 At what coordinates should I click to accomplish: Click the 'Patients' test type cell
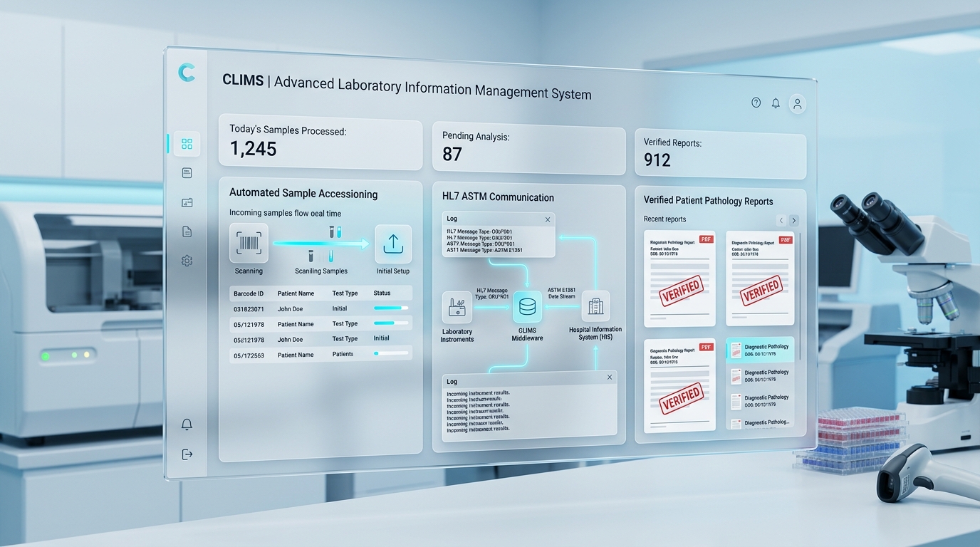[x=343, y=354]
